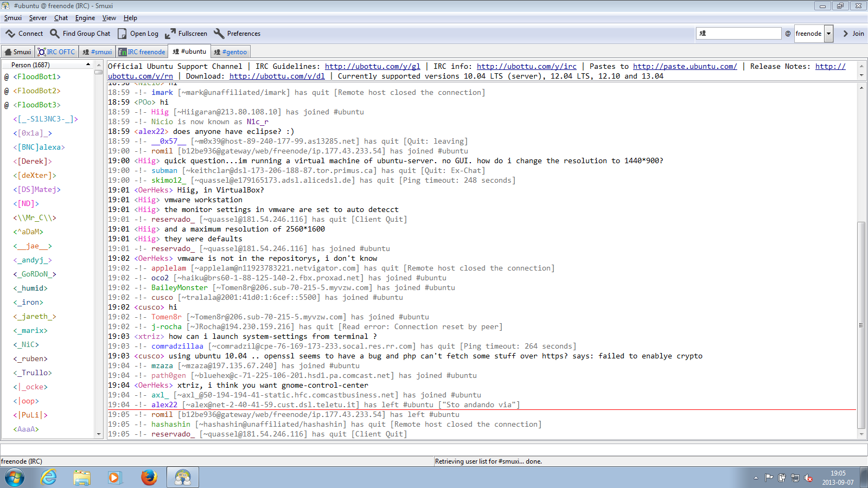This screenshot has height=488, width=868.
Task: Show hidden system tray icons
Action: point(756,478)
